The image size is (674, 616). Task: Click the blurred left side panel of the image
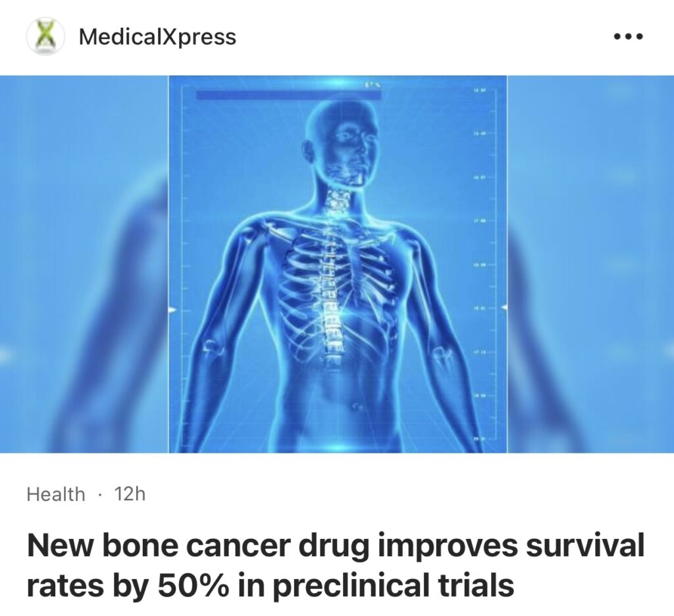coord(84,264)
